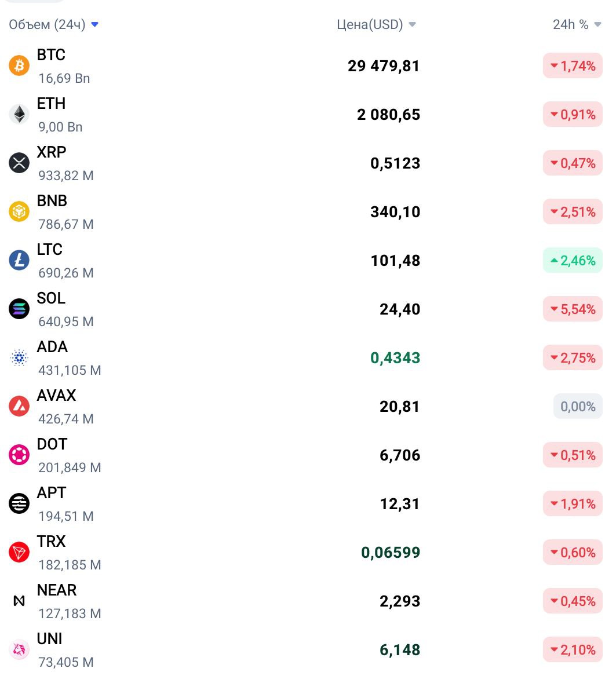Tap AVAX's grey 0,00% badge
Image resolution: width=616 pixels, height=694 pixels.
[578, 406]
